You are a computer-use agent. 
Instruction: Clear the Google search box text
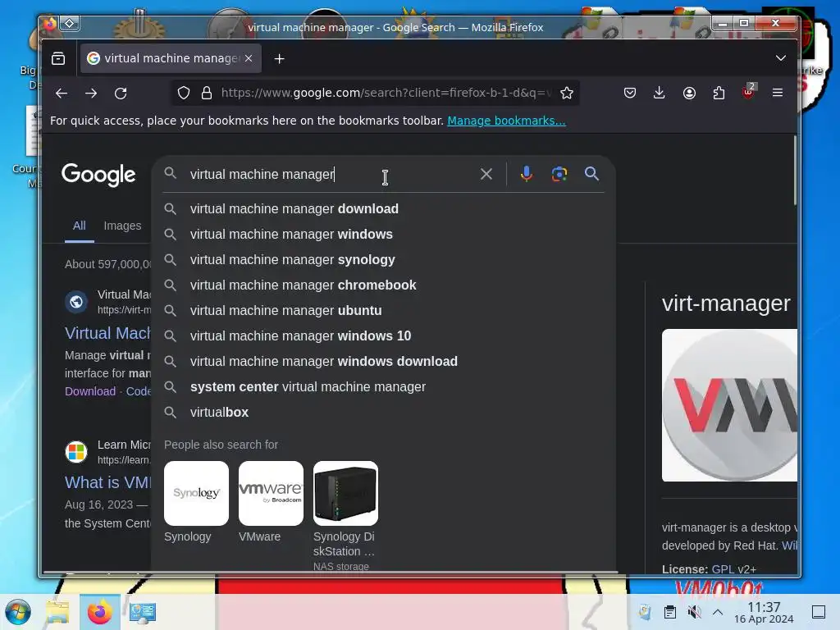pyautogui.click(x=486, y=174)
